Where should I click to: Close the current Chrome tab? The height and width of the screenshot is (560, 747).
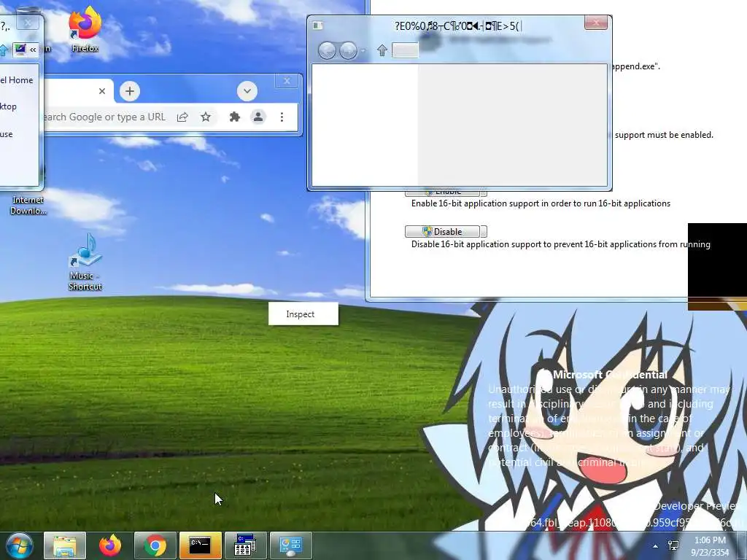pos(102,91)
